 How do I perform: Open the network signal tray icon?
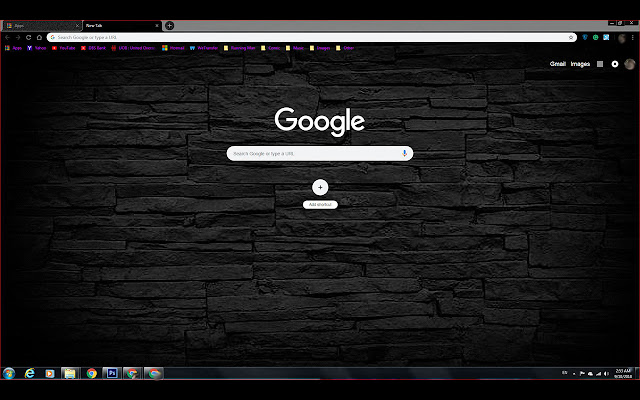[x=598, y=373]
